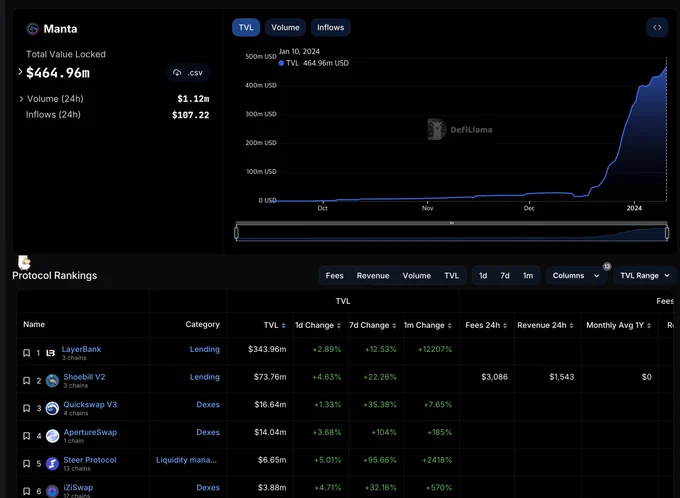Bookmark the ApertureSwap row

coord(26,436)
